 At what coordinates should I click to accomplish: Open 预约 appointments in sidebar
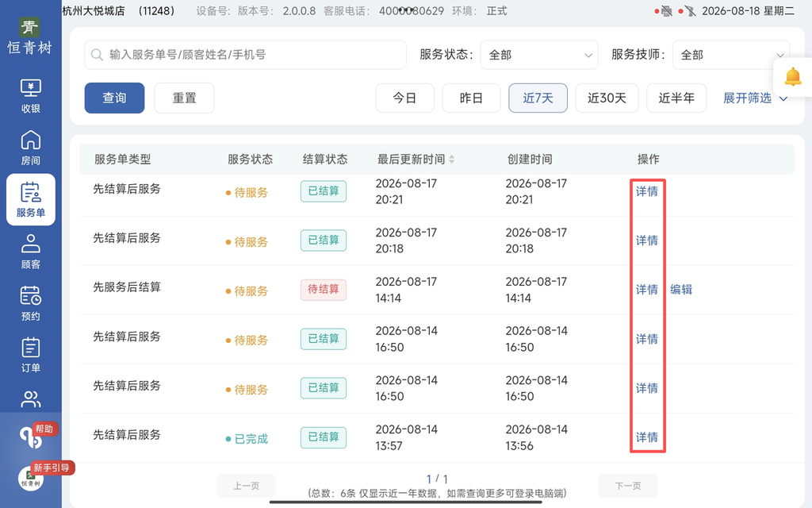click(31, 303)
